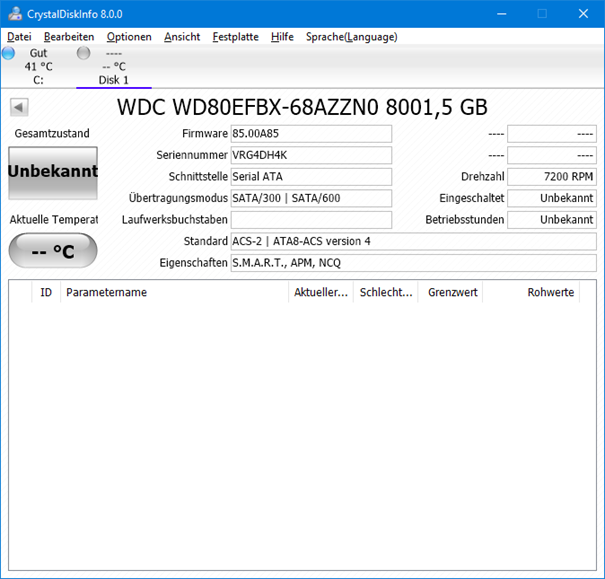Click the Seriennummer field VRG4DH4K

pos(311,155)
